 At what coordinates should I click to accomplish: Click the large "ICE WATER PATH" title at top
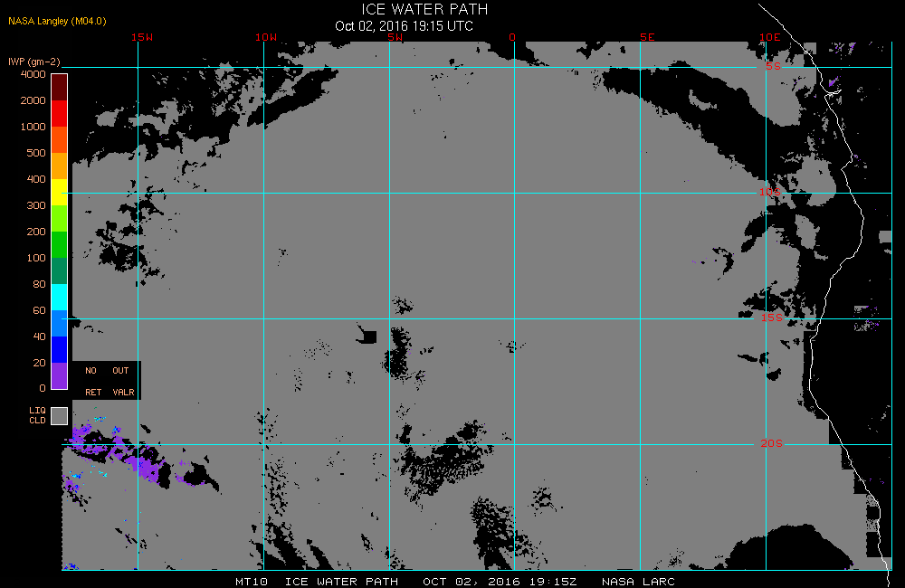424,9
